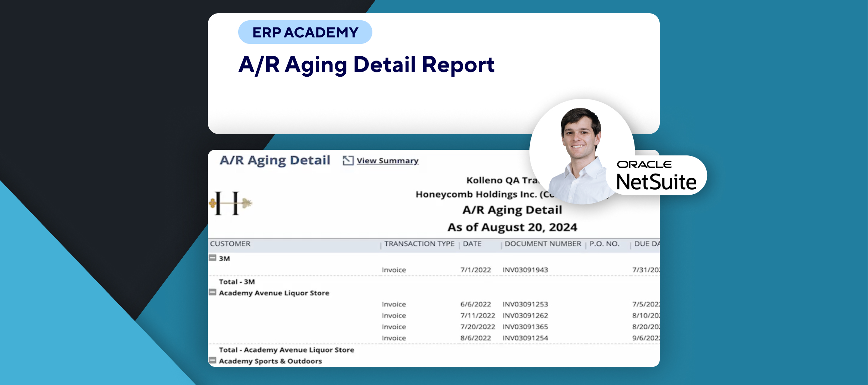Click the ERP Academy badge
868x385 pixels.
305,32
